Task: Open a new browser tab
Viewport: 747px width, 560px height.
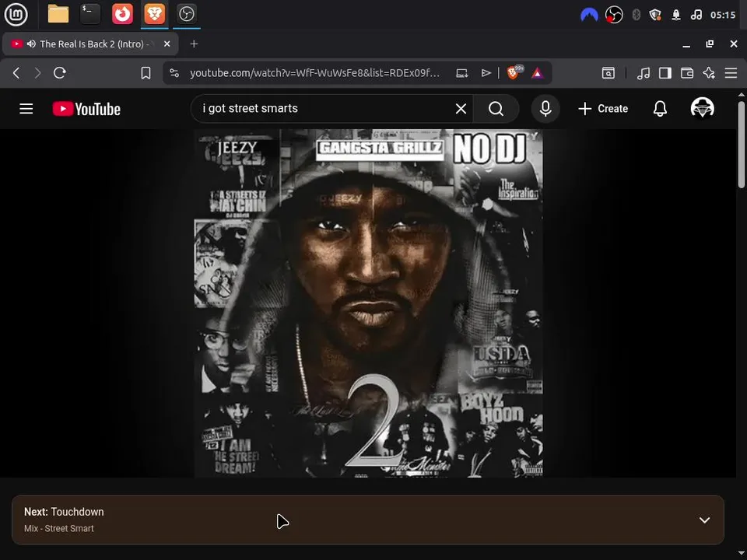Action: click(194, 44)
